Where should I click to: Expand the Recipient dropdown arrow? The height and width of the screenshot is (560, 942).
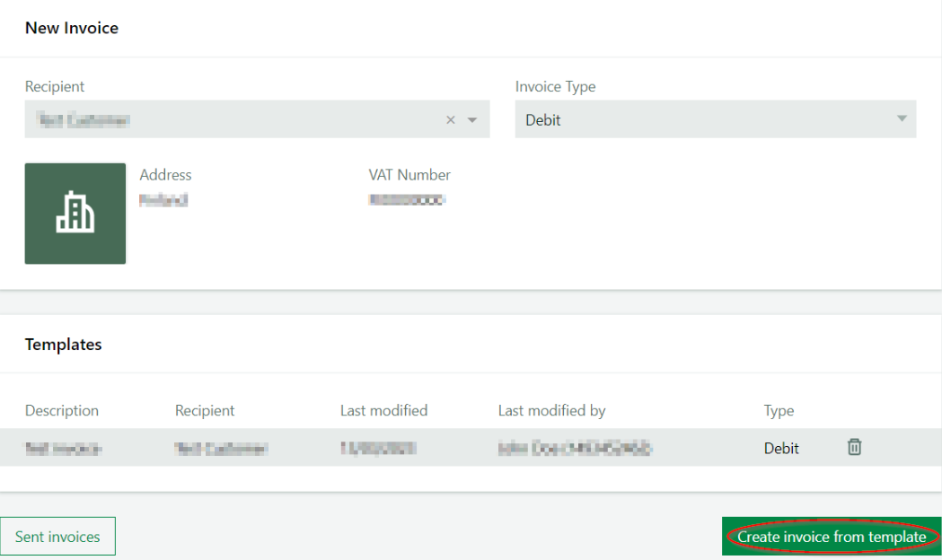pos(472,120)
